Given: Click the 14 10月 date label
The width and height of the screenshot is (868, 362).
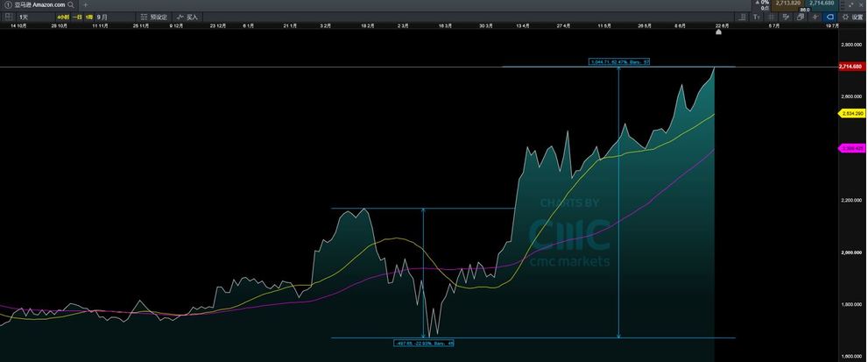Looking at the screenshot, I should 18,25.
